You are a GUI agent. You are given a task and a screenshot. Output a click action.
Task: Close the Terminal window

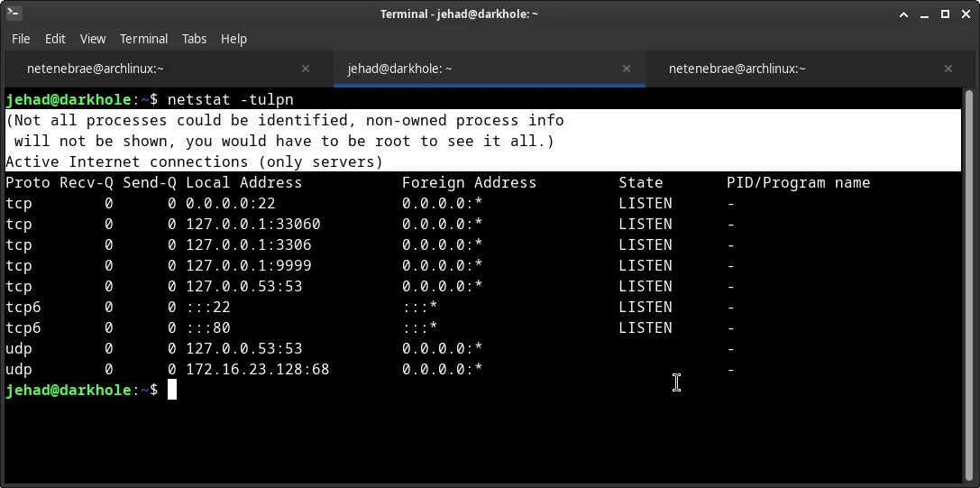(x=966, y=14)
